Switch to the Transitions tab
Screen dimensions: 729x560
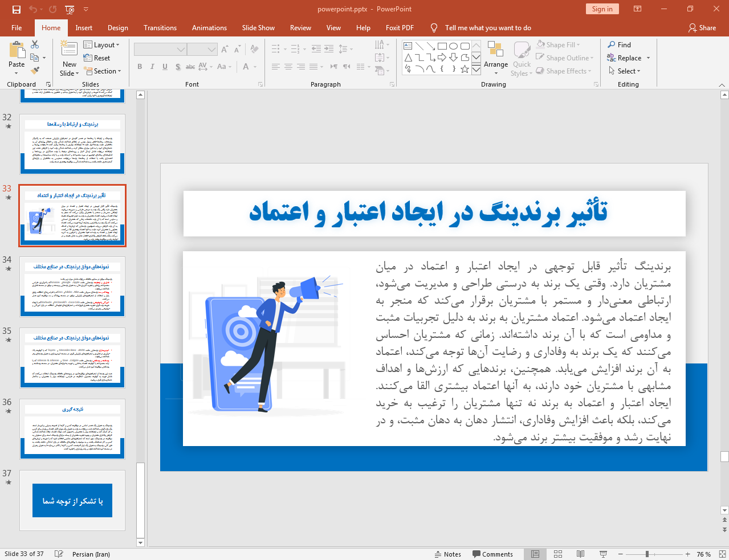(160, 27)
